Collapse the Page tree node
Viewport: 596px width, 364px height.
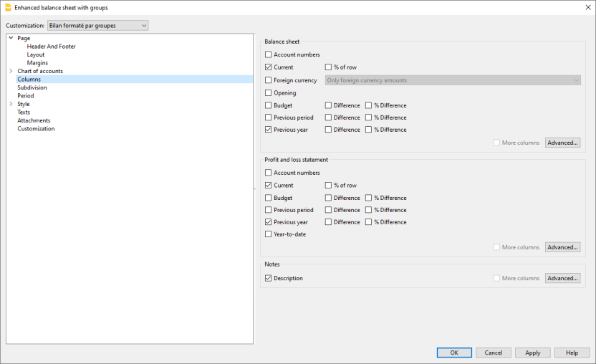coord(11,38)
